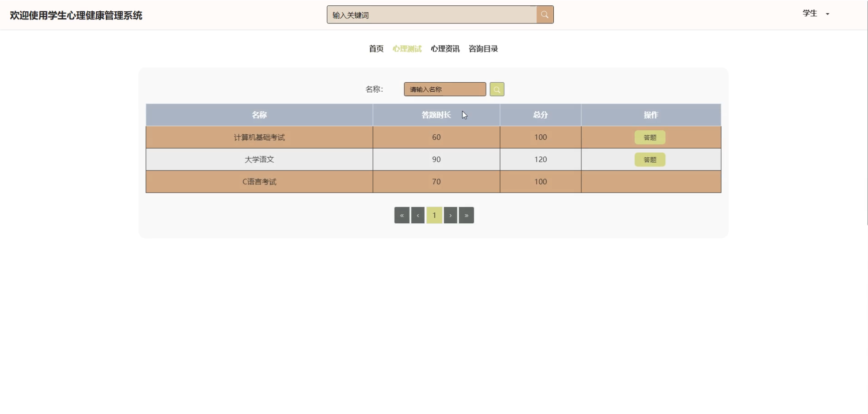Image resolution: width=868 pixels, height=414 pixels.
Task: Go to previous page with single-left arrow
Action: pos(418,216)
